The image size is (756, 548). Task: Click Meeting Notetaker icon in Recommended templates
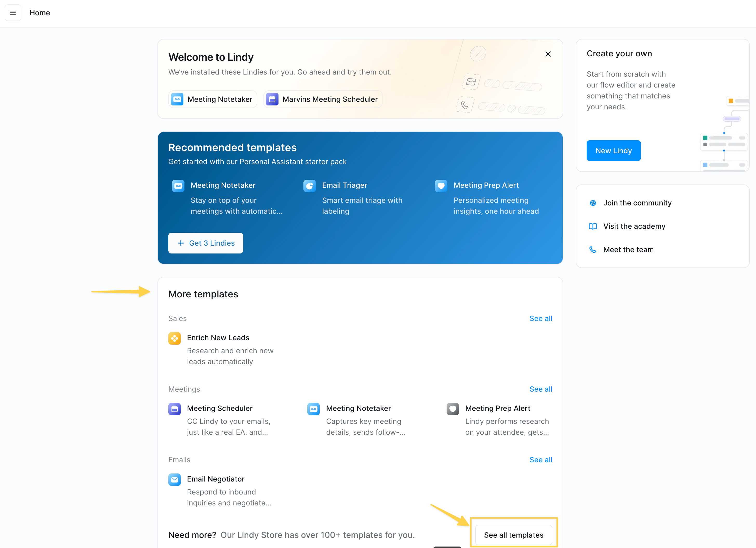(x=178, y=186)
